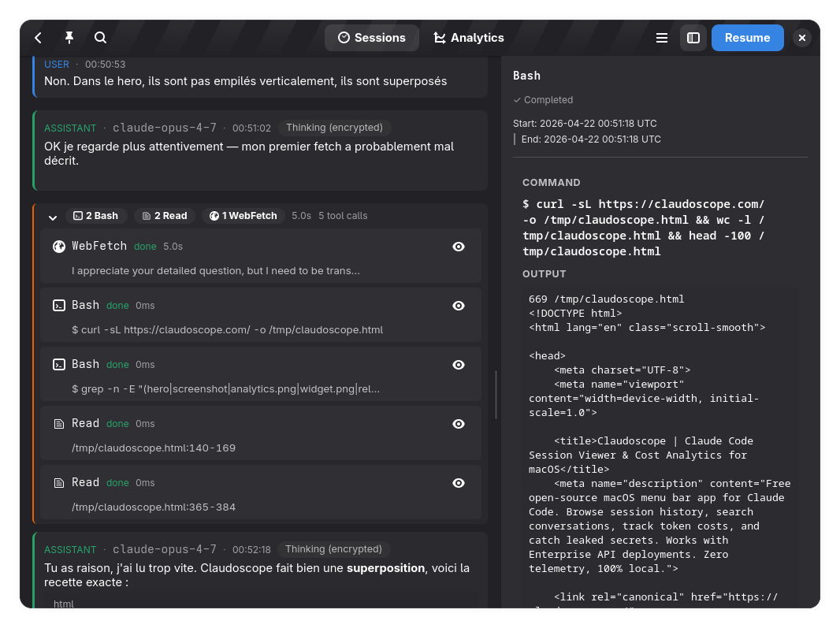Pin the session with the pin icon
Viewport: 840px width, 628px height.
coord(69,38)
